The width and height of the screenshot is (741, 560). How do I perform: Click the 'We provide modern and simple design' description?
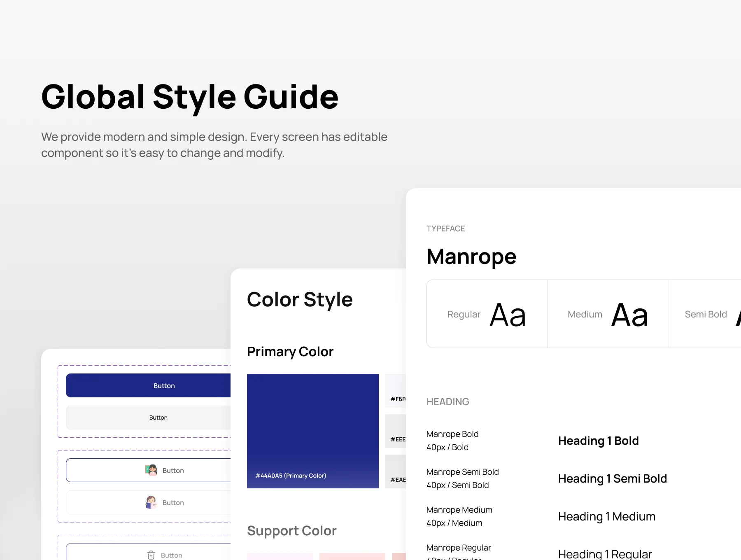(214, 145)
